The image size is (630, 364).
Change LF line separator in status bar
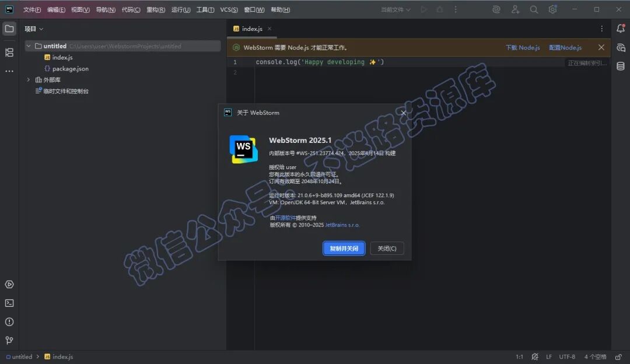549,357
